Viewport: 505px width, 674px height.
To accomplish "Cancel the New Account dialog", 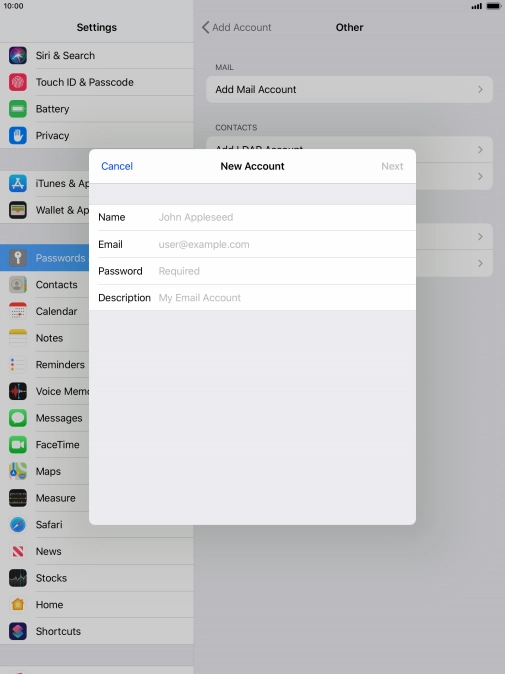I will click(x=117, y=166).
